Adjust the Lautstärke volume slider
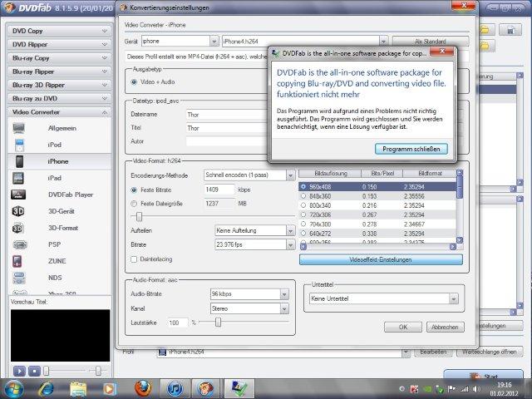Image resolution: width=532 pixels, height=399 pixels. point(217,322)
